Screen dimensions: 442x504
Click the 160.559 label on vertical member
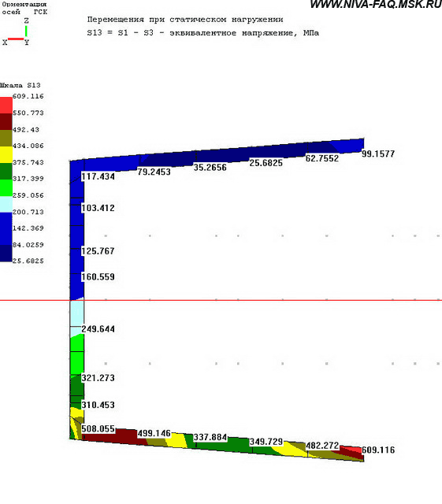[x=98, y=276]
